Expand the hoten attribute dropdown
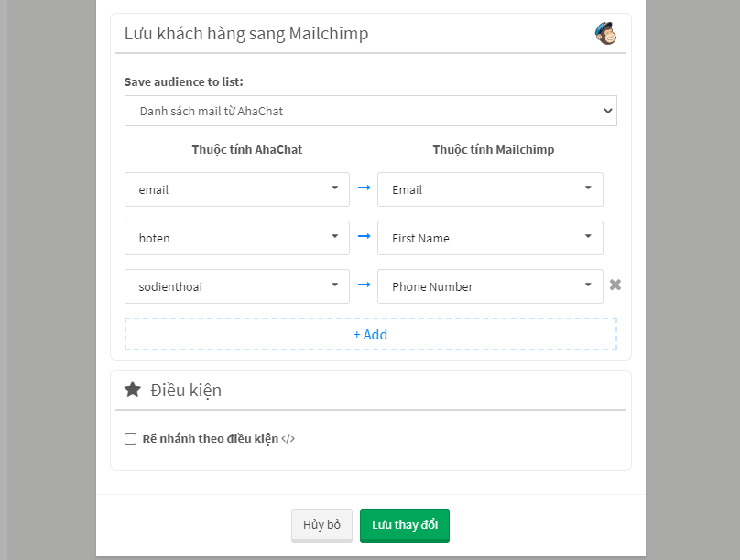This screenshot has width=740, height=560. pyautogui.click(x=237, y=238)
